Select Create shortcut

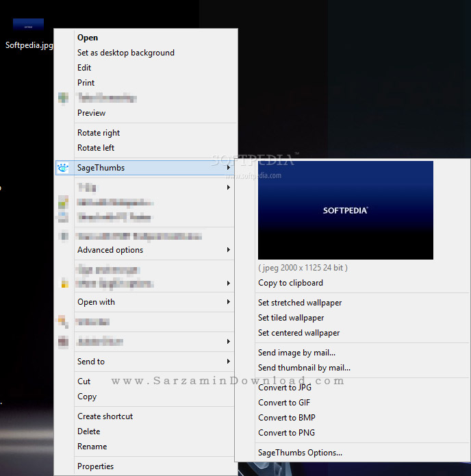click(146, 416)
